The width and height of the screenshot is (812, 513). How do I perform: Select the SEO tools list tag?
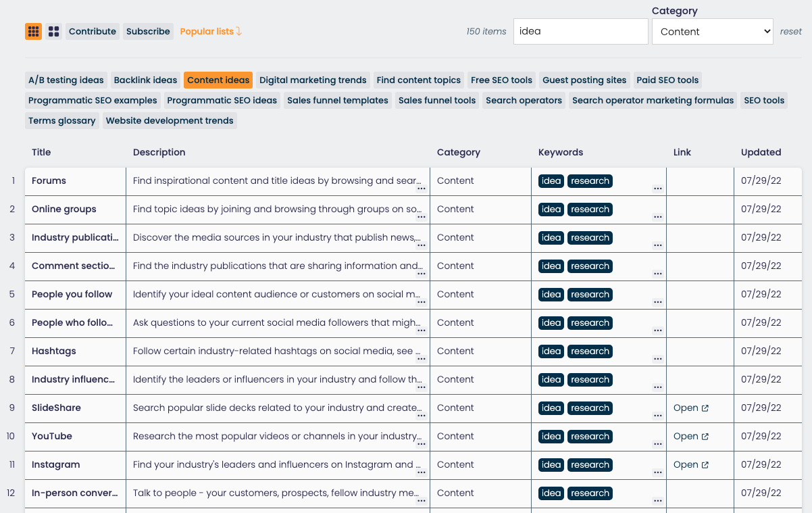(x=764, y=100)
